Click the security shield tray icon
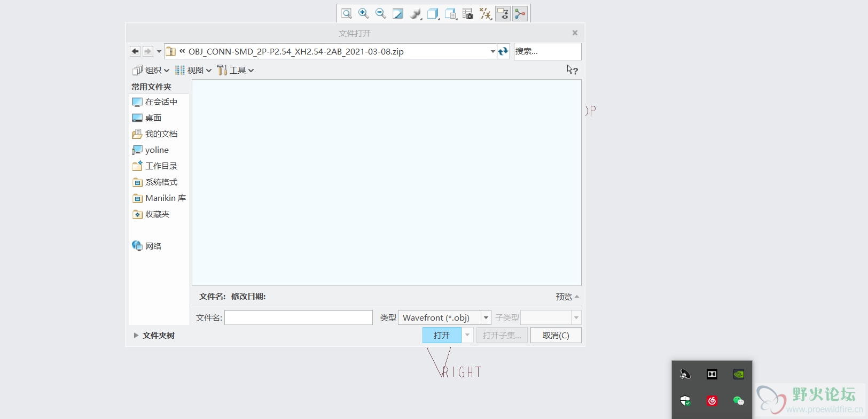 pyautogui.click(x=685, y=401)
